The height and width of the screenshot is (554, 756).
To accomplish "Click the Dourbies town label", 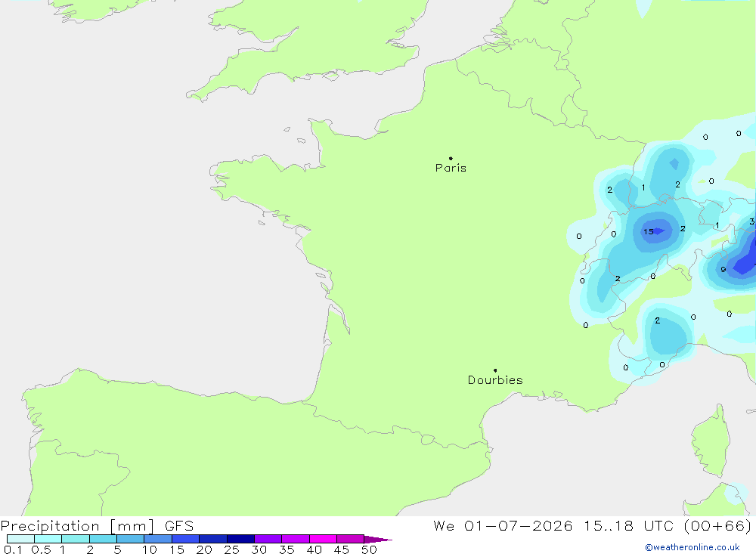I will point(495,380).
